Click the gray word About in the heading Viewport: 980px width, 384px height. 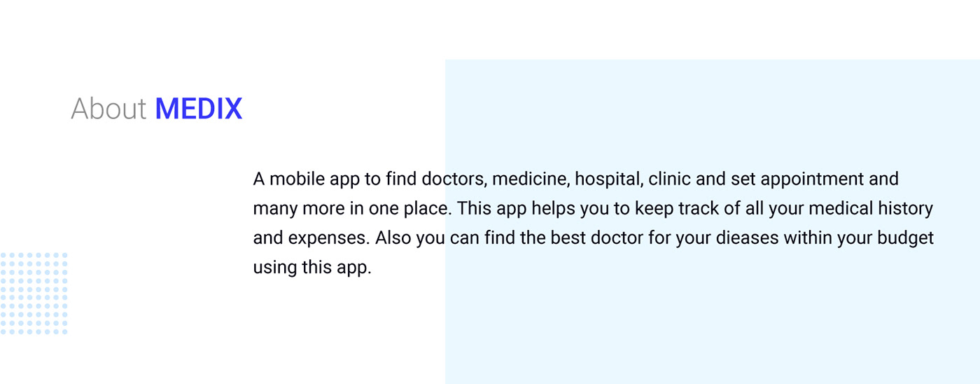(x=108, y=109)
